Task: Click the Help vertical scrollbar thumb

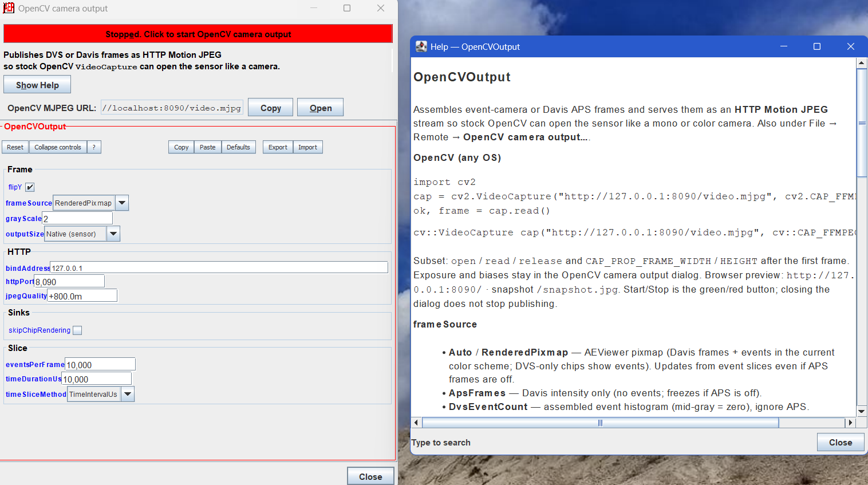Action: (861, 123)
